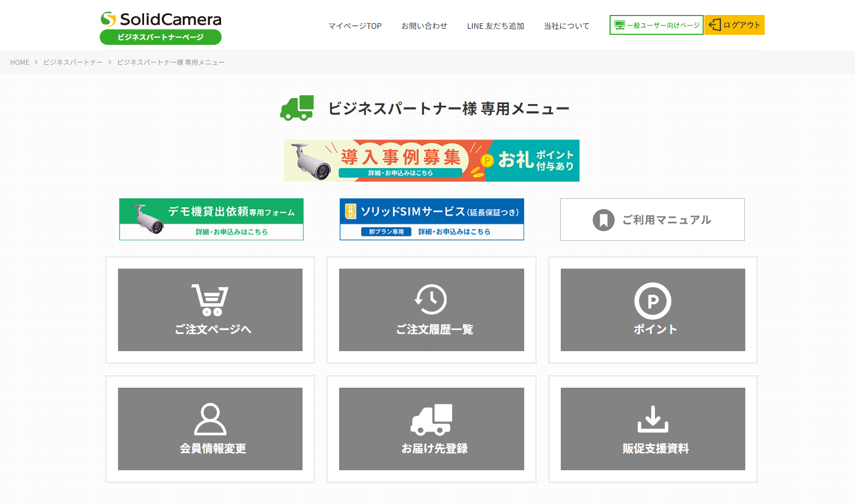
Task: Click the circled P points icon
Action: (652, 301)
